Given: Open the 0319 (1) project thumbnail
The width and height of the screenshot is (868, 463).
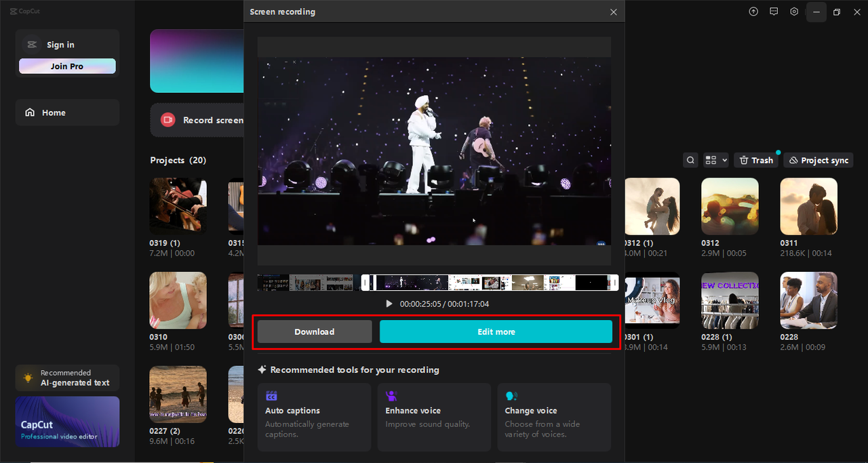Looking at the screenshot, I should click(x=178, y=205).
